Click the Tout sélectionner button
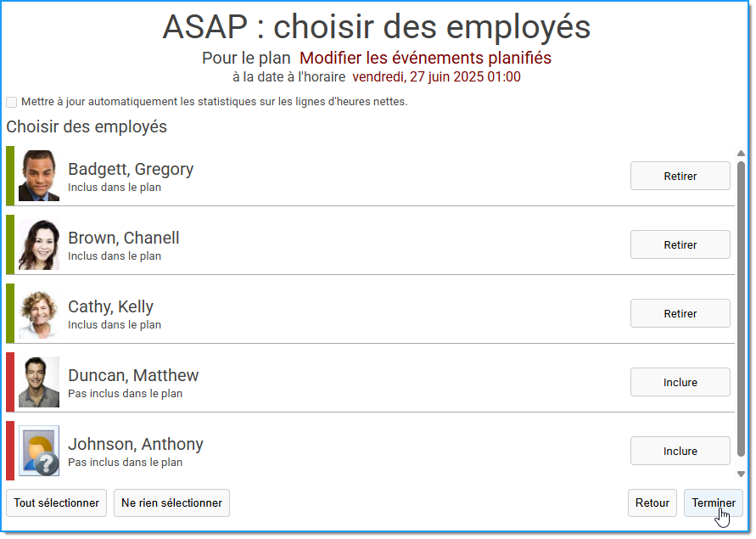 tap(56, 503)
